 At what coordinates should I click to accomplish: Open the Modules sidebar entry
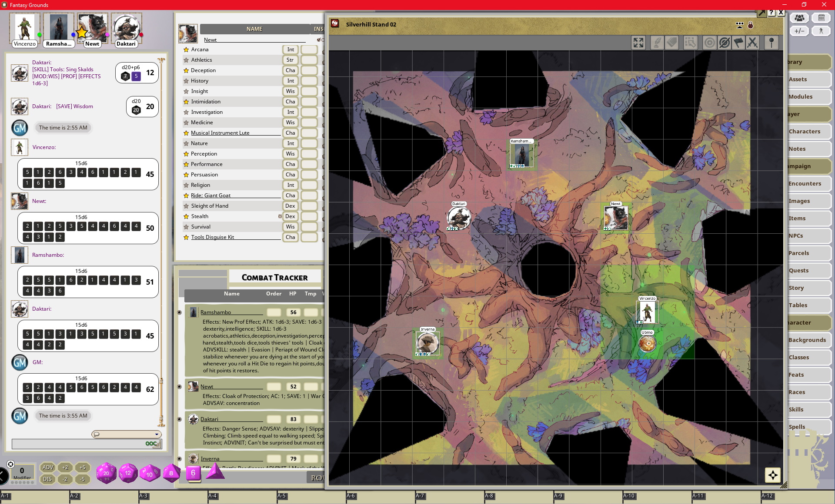pos(809,96)
